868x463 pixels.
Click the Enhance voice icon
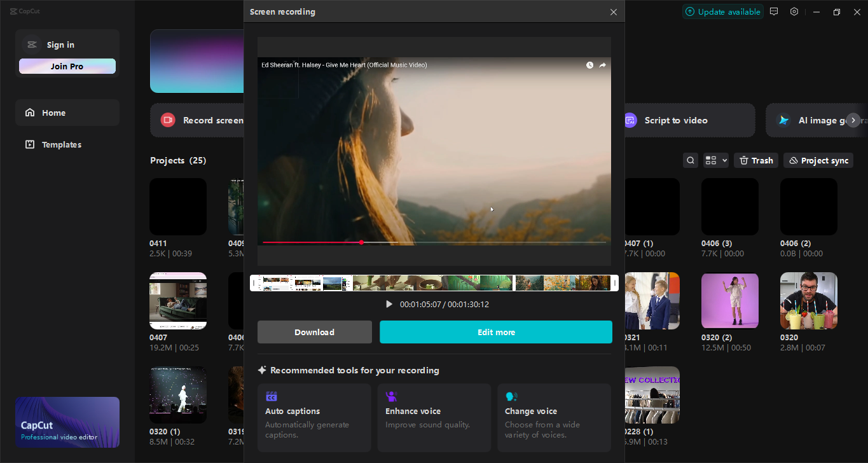[391, 396]
